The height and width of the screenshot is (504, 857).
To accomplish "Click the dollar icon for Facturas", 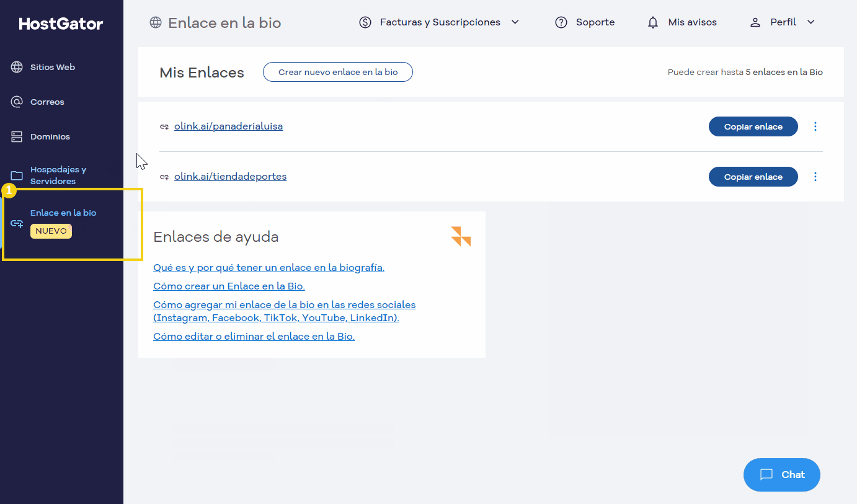I will (365, 22).
